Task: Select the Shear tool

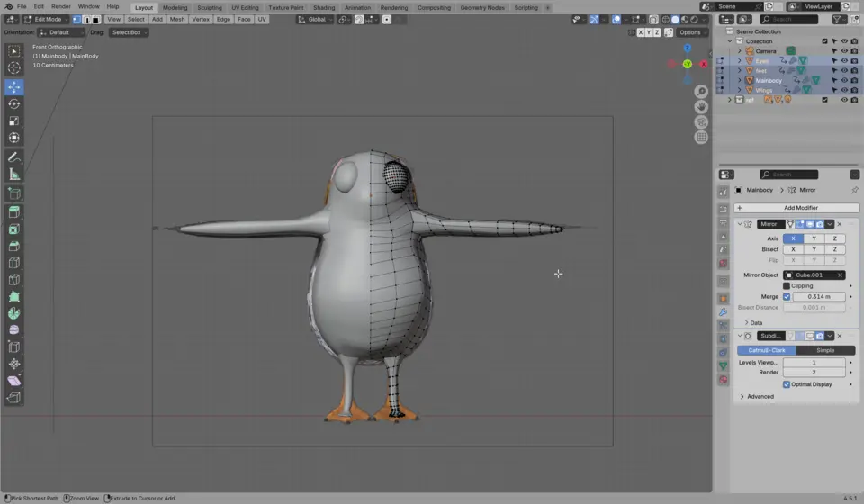Action: tap(13, 381)
